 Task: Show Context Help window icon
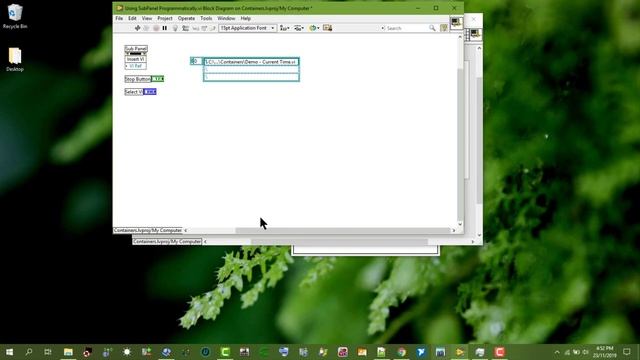pyautogui.click(x=444, y=28)
